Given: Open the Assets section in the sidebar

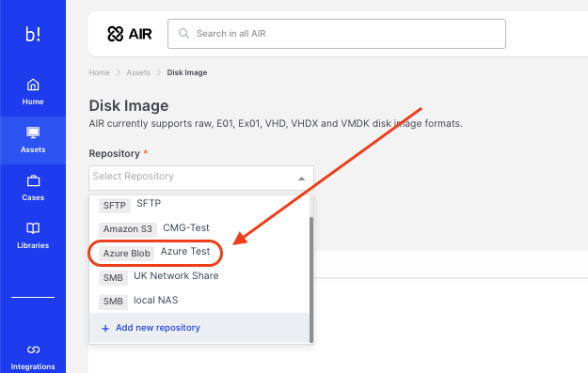Looking at the screenshot, I should (x=33, y=140).
